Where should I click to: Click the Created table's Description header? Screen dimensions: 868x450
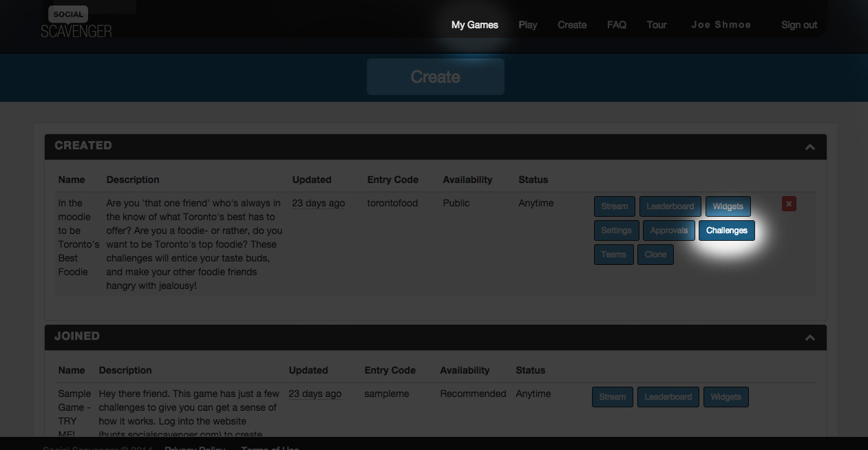[x=133, y=180]
